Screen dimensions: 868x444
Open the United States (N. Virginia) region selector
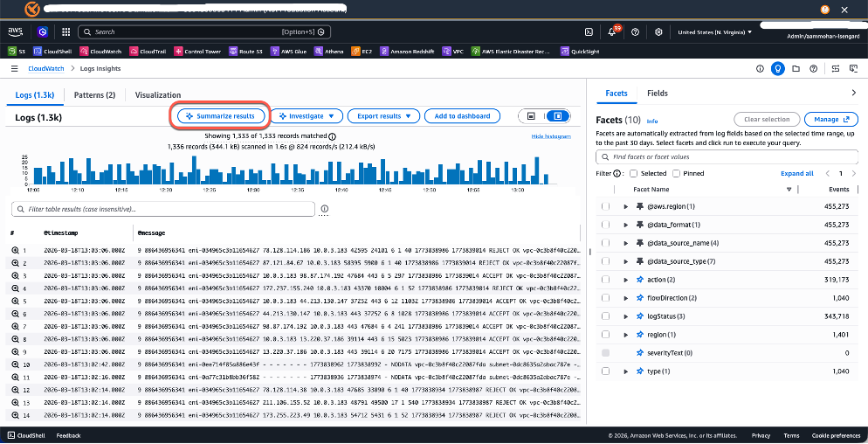(x=714, y=32)
